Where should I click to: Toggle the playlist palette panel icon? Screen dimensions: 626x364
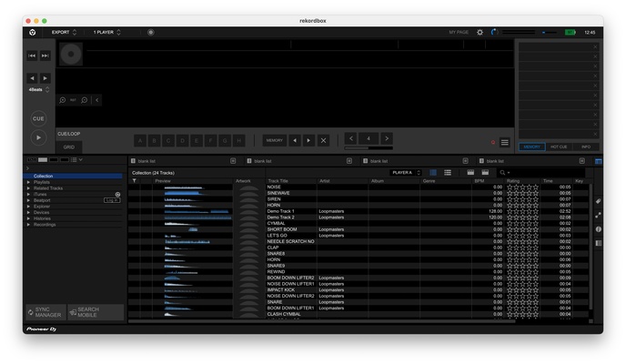coord(599,161)
